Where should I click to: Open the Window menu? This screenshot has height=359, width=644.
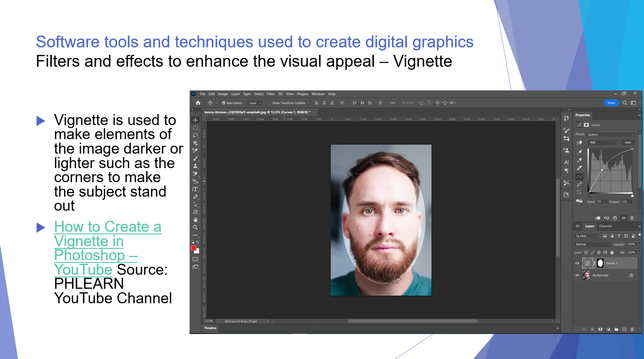tap(318, 94)
